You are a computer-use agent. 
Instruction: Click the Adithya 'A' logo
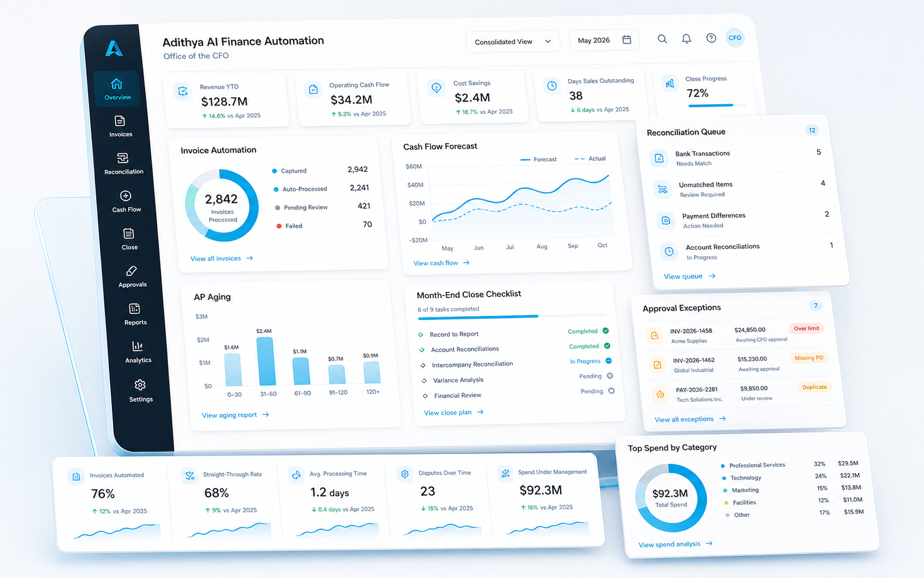114,48
